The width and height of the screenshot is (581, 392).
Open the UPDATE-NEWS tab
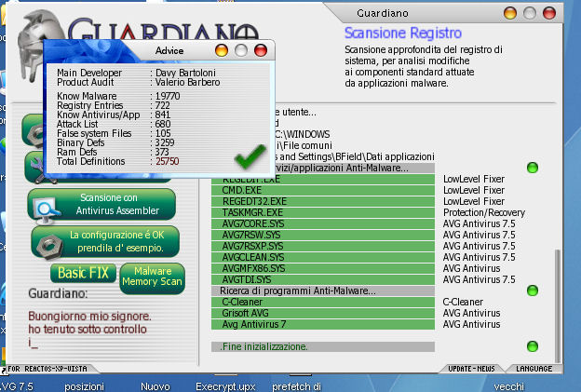tap(473, 369)
